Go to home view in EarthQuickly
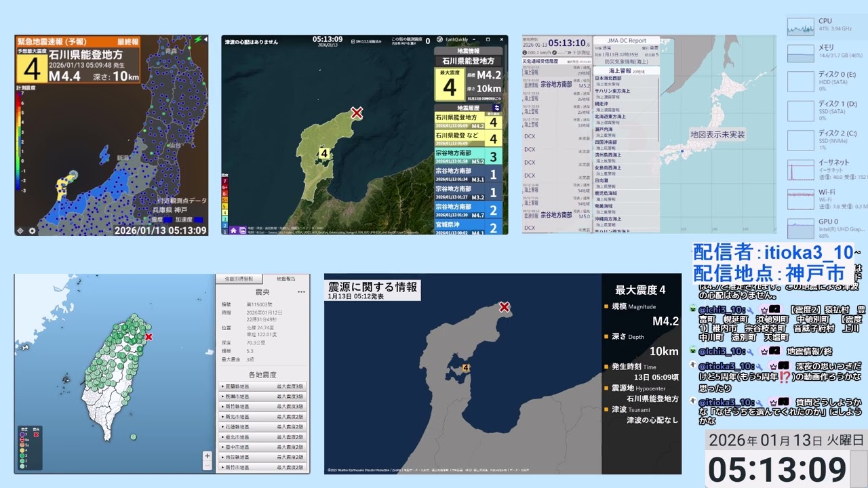 (x=233, y=230)
